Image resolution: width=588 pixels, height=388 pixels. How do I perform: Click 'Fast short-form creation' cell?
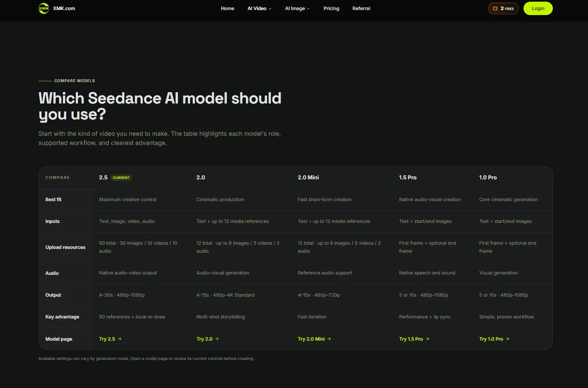pos(325,199)
